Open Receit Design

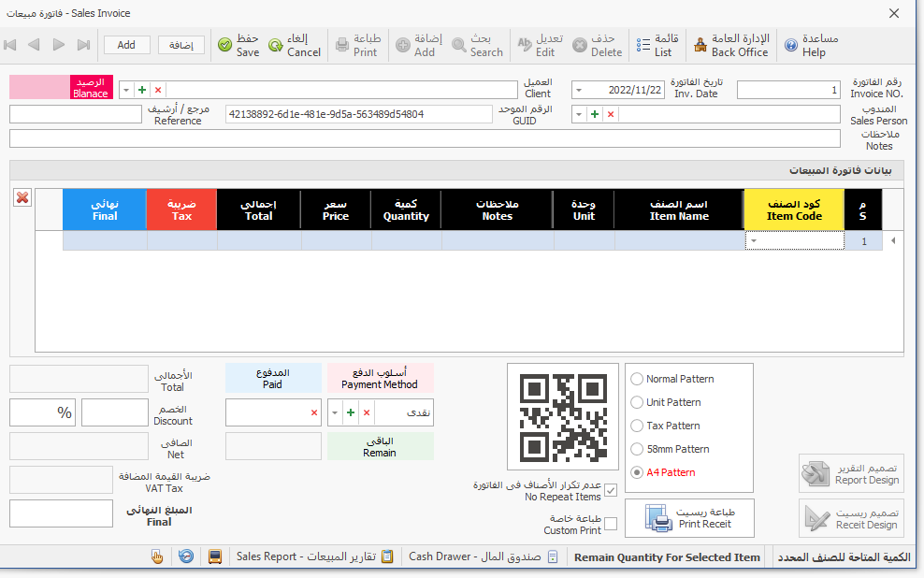pyautogui.click(x=851, y=518)
